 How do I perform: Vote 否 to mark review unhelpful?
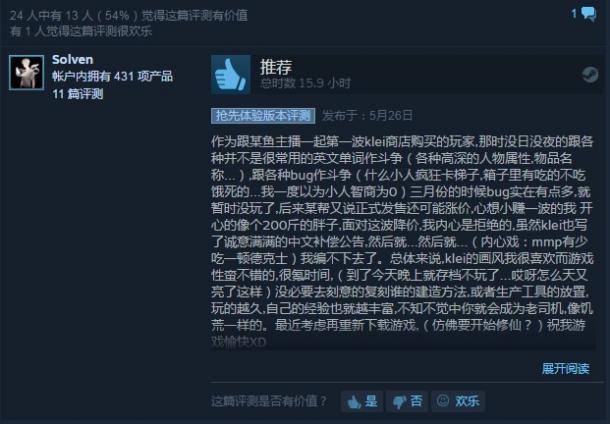tap(407, 401)
